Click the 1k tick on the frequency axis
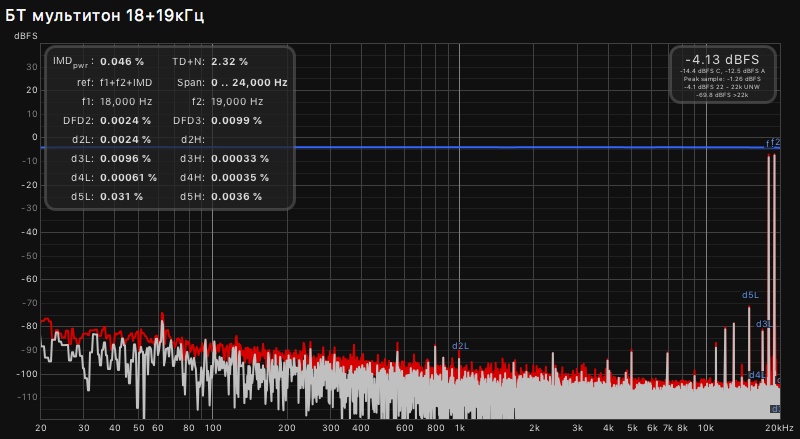 (460, 428)
